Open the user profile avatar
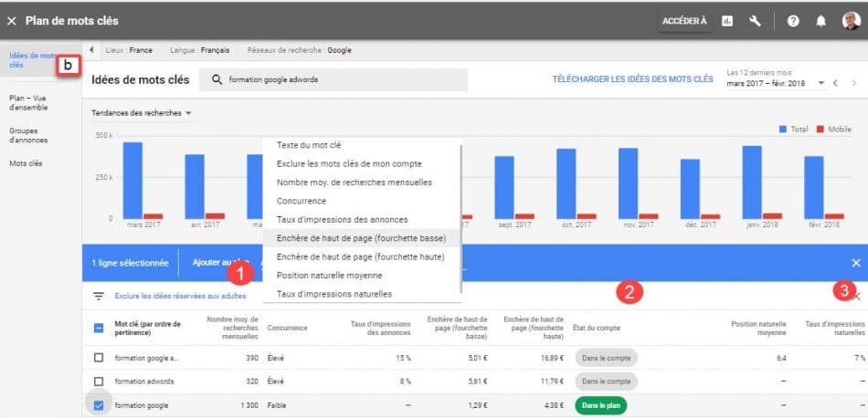The image size is (868, 418). pos(851,21)
